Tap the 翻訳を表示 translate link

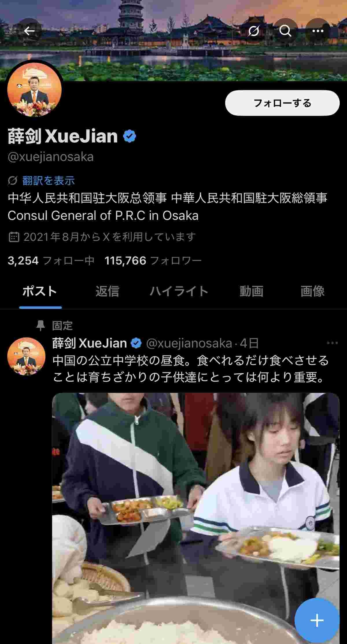[x=49, y=181]
